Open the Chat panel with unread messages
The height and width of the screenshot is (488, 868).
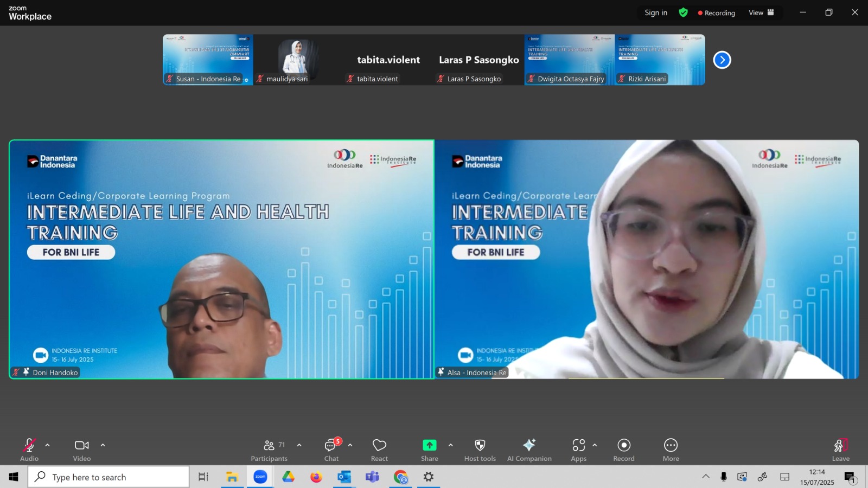coord(331,450)
